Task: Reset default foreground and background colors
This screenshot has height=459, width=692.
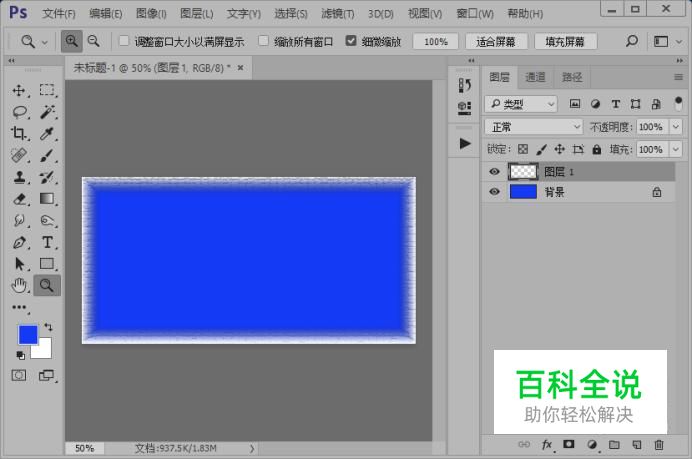Action: [x=20, y=355]
